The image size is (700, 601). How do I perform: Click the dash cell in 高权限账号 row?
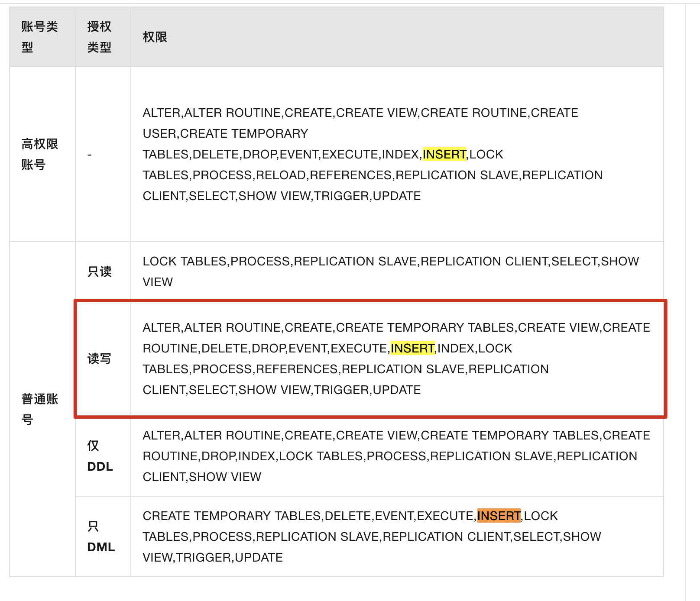click(90, 155)
